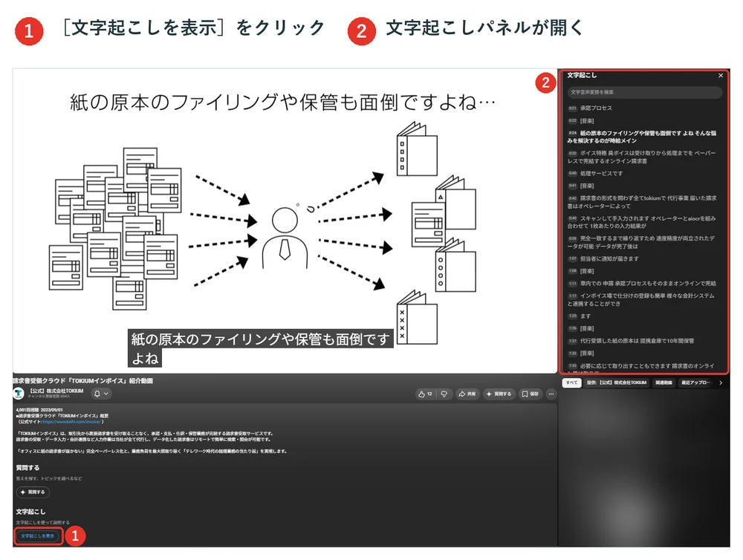This screenshot has height=560, width=743.
Task: Select 1:11 車内での申請 transcript line
Action: click(x=644, y=283)
